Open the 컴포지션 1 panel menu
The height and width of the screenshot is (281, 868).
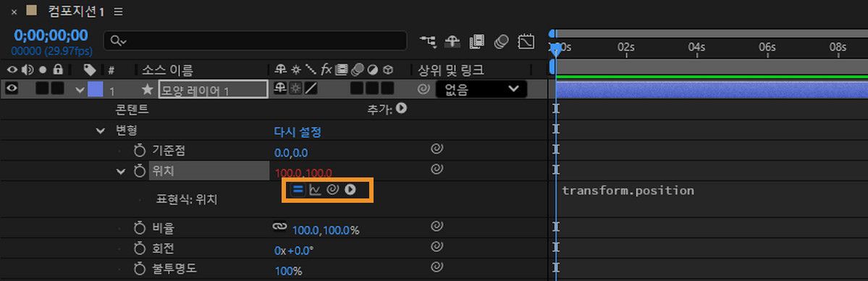point(119,12)
